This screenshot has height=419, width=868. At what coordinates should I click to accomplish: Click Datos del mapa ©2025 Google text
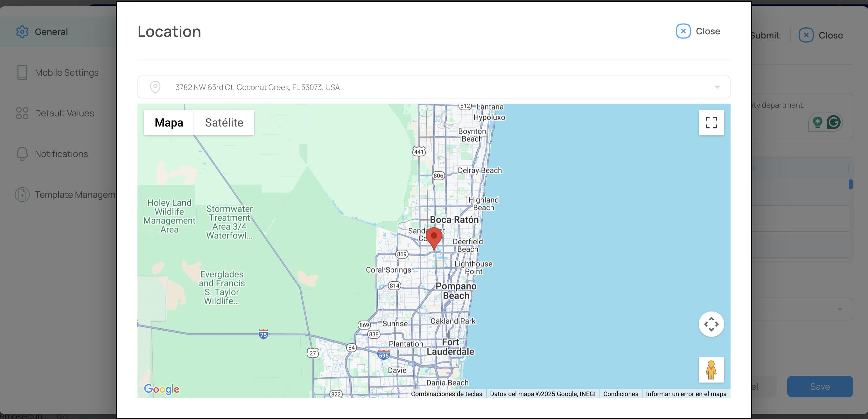pos(542,394)
